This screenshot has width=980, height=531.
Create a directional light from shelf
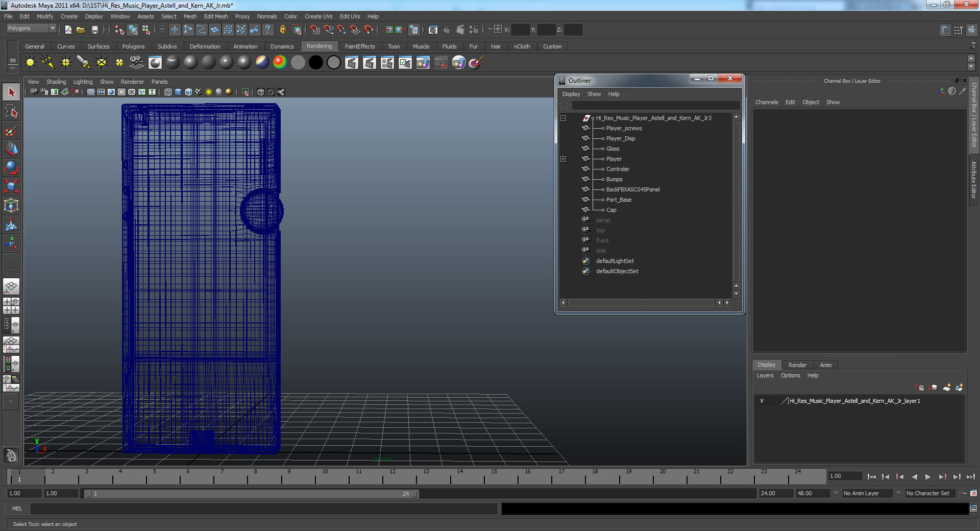[48, 62]
